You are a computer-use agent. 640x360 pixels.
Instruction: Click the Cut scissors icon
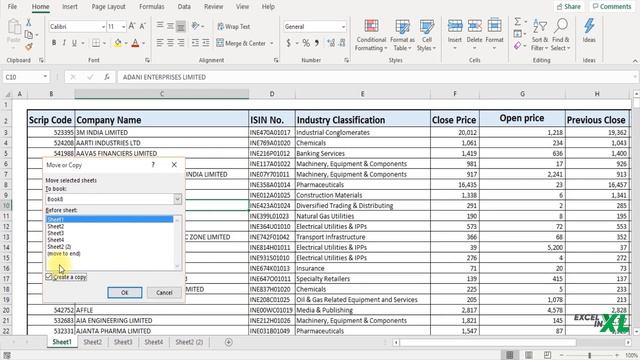pos(29,22)
